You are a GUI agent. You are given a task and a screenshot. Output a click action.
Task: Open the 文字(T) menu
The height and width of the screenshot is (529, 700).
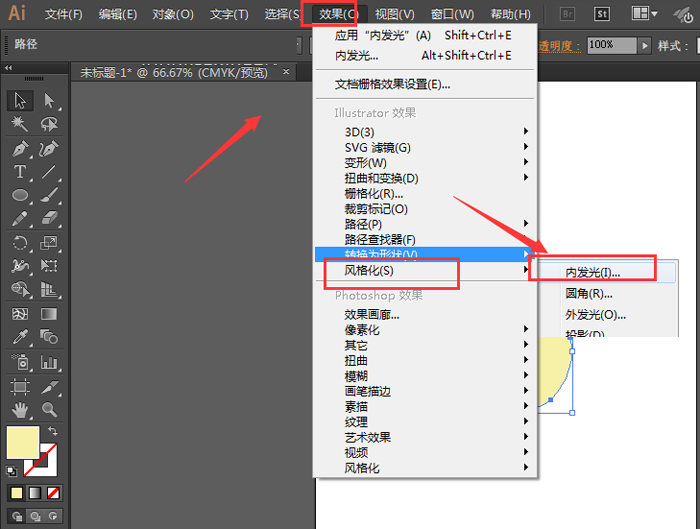coord(229,14)
